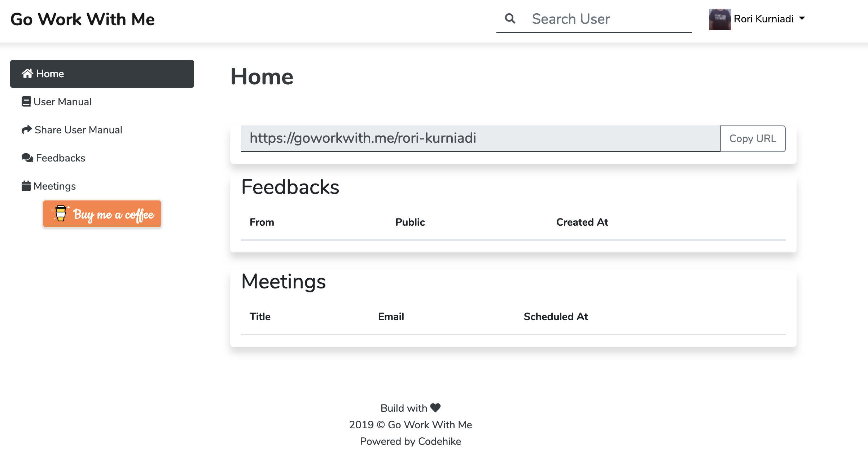The width and height of the screenshot is (868, 473).
Task: Click the Created At column header
Action: coord(582,222)
